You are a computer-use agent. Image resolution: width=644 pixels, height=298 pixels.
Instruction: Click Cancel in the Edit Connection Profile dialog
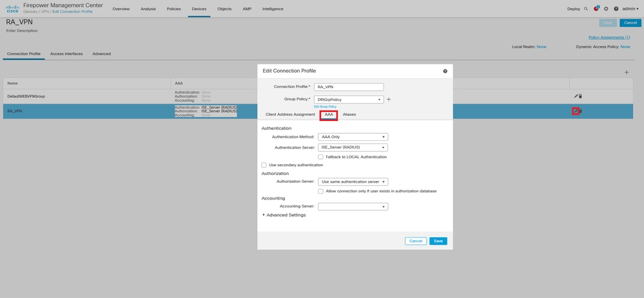(416, 241)
